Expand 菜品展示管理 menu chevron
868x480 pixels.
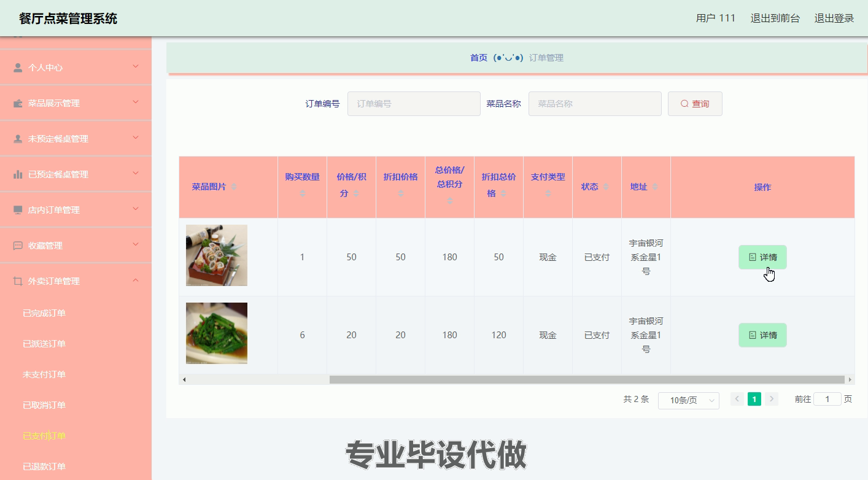(x=136, y=103)
